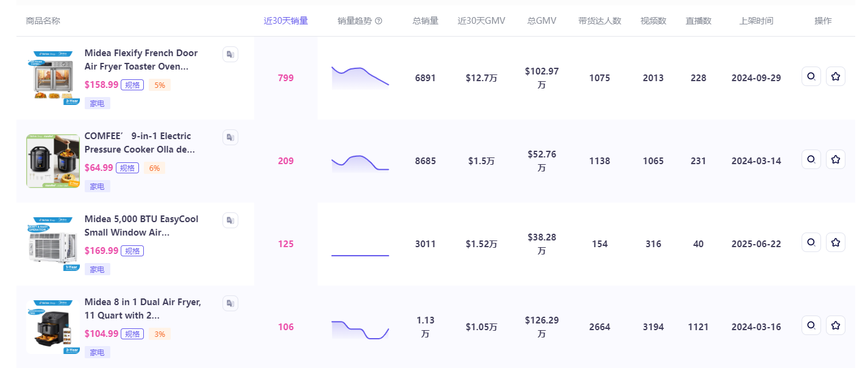Expand 规格 for the Midea 8 in 1 fryer
This screenshot has height=368, width=868.
tap(132, 334)
